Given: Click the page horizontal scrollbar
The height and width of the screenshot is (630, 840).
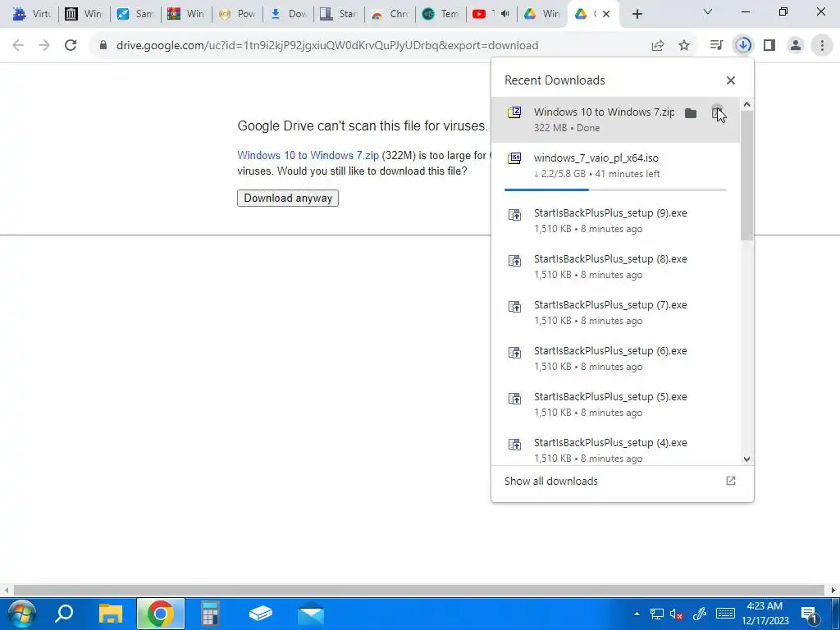Looking at the screenshot, I should 419,591.
